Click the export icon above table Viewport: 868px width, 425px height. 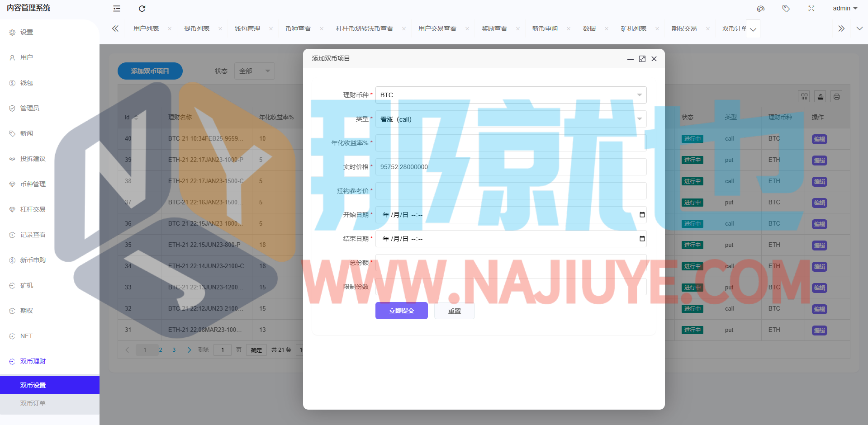[821, 96]
